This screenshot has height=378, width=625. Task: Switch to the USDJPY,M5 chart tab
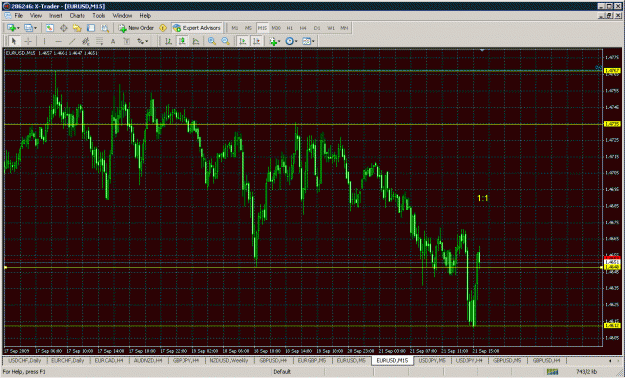432,360
